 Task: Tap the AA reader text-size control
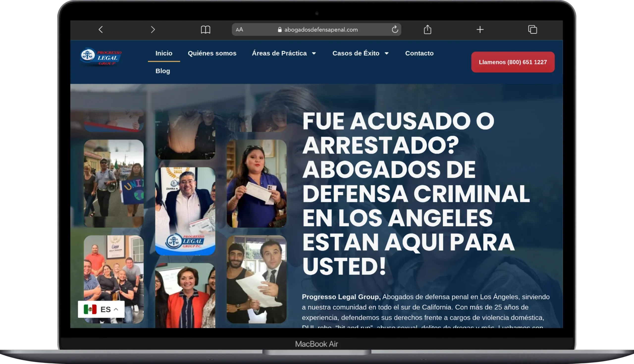coord(239,30)
